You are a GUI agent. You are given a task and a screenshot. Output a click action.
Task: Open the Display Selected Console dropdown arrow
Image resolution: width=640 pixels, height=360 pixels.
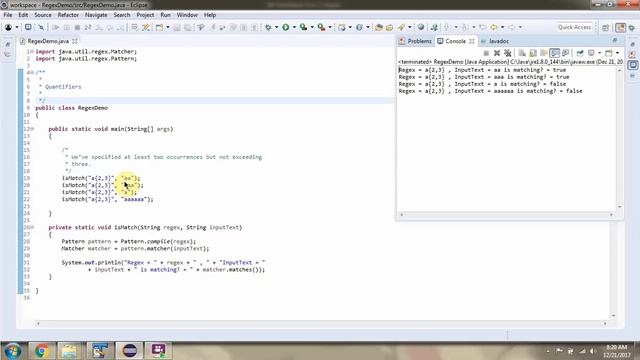tap(599, 53)
